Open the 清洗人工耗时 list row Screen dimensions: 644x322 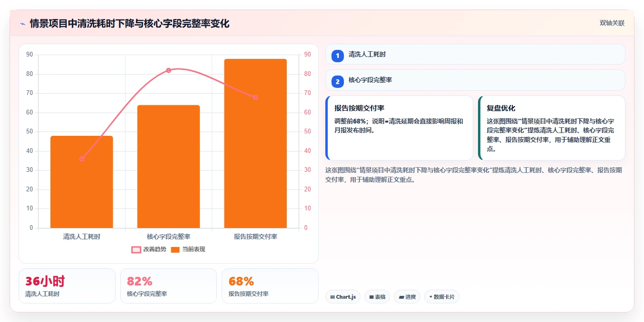point(475,54)
